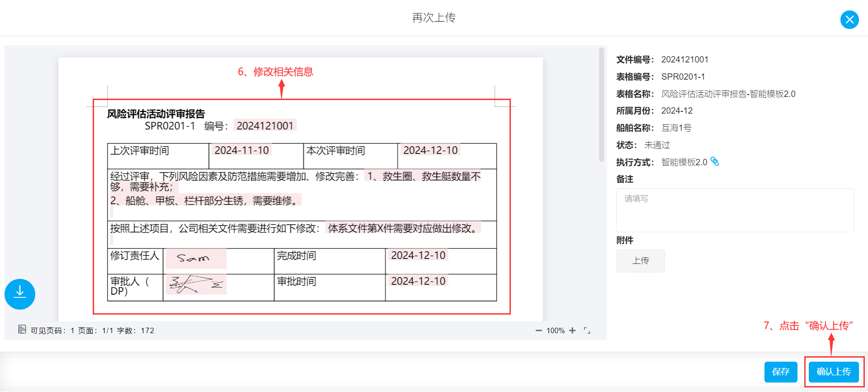Click the 表格名称 value 风险评估活动评审报告-智能模板2.0
The width and height of the screenshot is (868, 392).
728,94
